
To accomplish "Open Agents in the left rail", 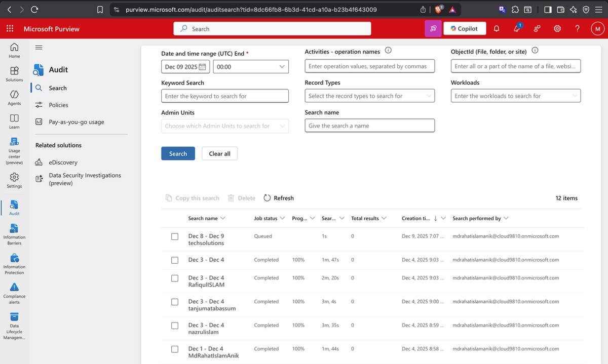I will click(14, 98).
